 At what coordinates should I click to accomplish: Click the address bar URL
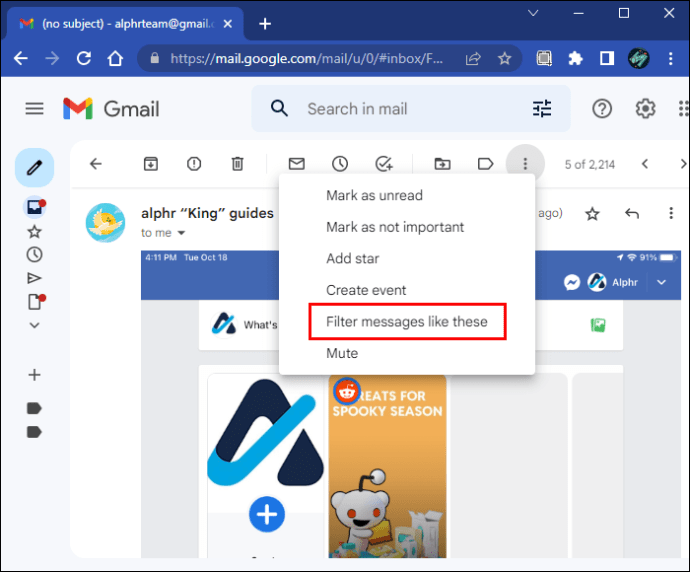307,59
